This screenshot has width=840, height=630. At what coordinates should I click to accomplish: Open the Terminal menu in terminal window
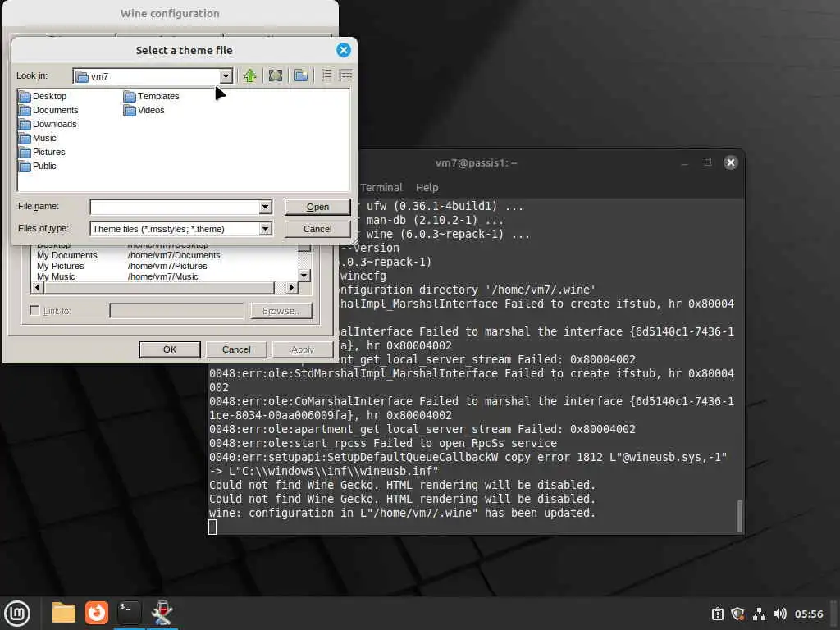(381, 188)
